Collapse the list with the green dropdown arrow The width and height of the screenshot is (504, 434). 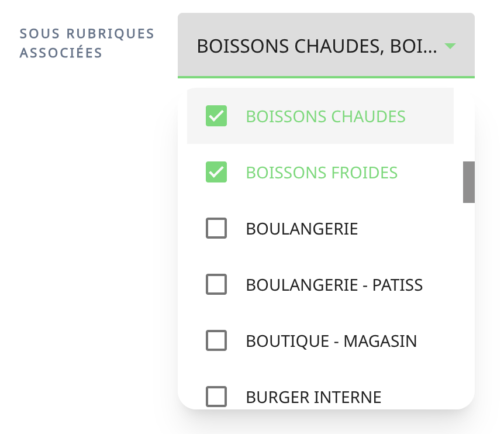[450, 46]
